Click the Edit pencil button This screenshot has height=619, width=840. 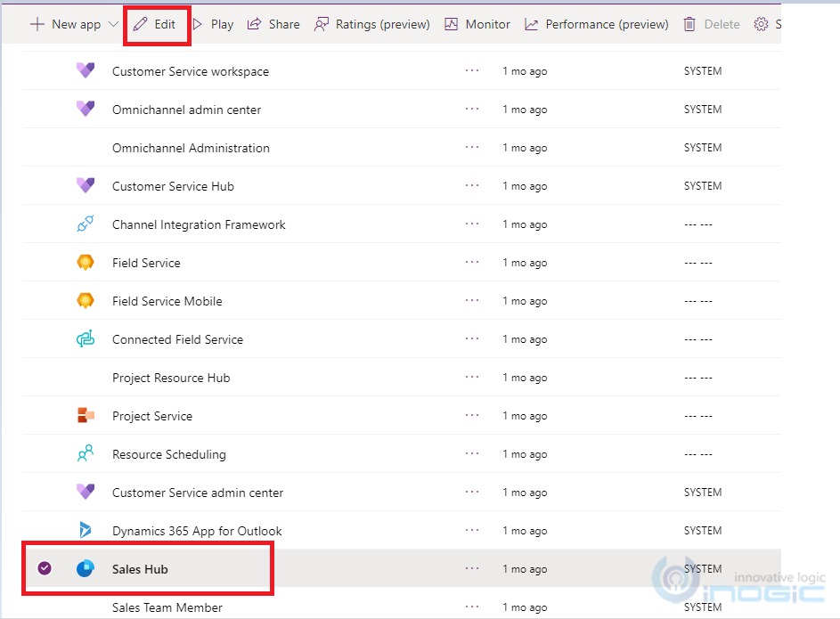click(155, 24)
